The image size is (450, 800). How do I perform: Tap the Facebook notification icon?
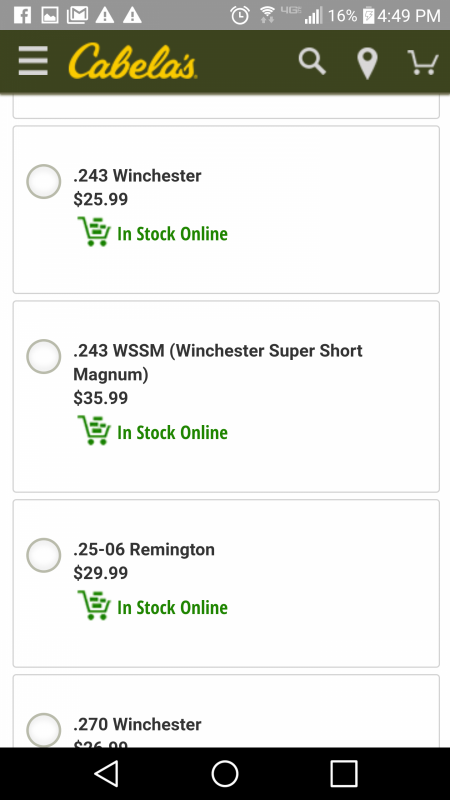(x=22, y=15)
